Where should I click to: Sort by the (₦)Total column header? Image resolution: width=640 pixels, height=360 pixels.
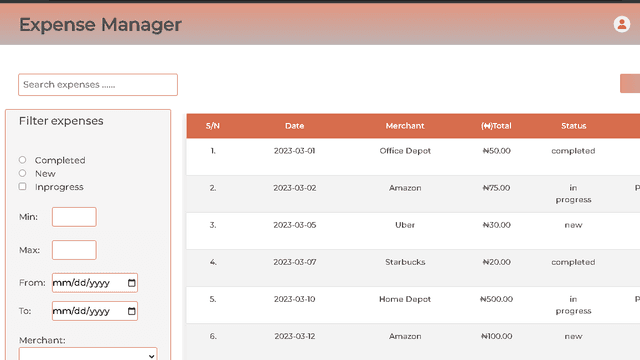point(496,126)
